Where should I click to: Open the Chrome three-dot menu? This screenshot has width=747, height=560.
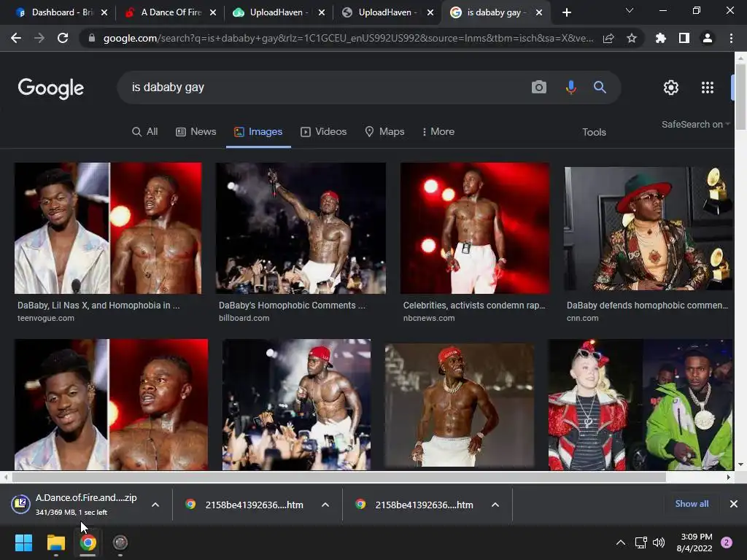tap(731, 38)
